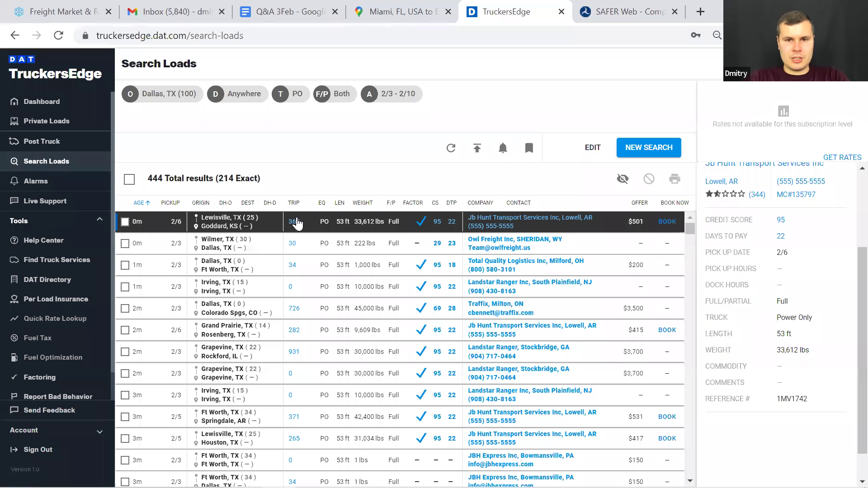The height and width of the screenshot is (488, 868).
Task: Check the Grapevine to Rockford load checkbox
Action: (x=125, y=352)
